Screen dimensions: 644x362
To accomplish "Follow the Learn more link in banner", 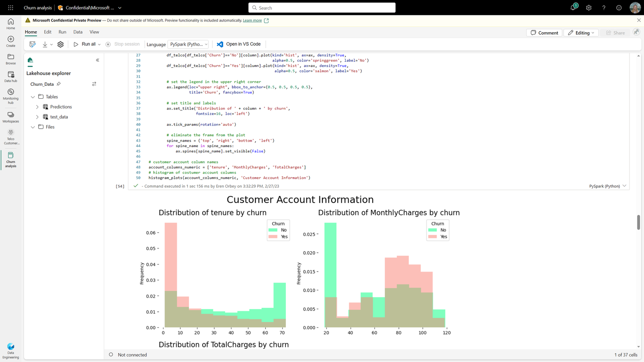I will (253, 20).
